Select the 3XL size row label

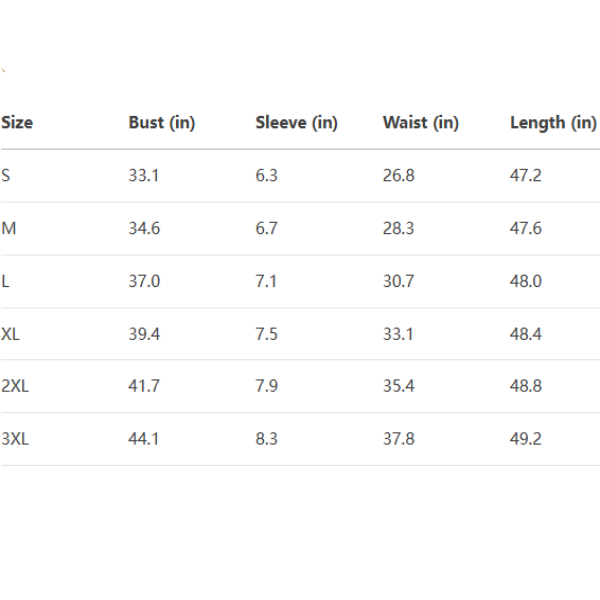pos(15,439)
